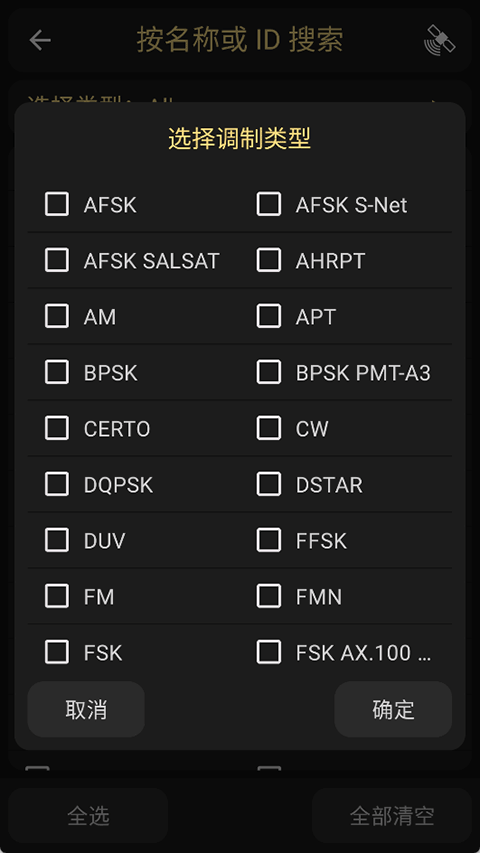Tap the back arrow icon
The height and width of the screenshot is (853, 480).
pos(40,40)
